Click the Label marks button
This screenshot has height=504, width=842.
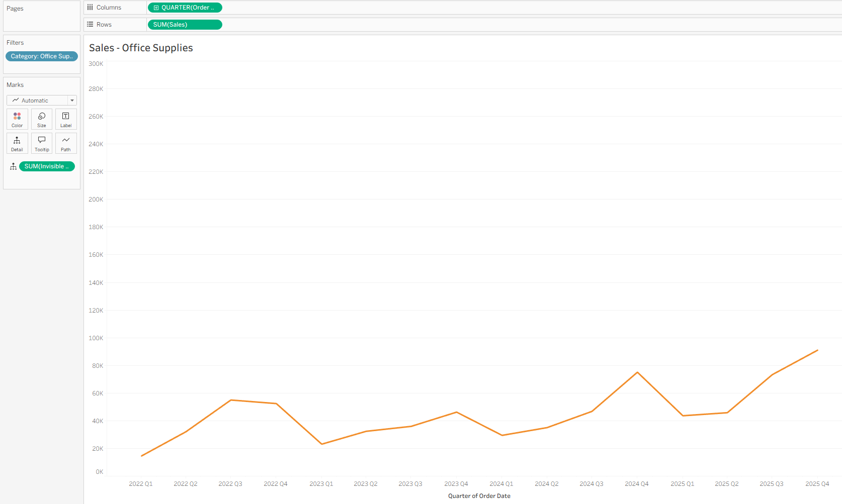tap(66, 120)
